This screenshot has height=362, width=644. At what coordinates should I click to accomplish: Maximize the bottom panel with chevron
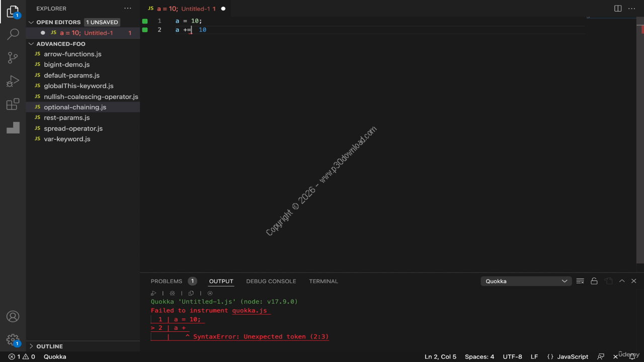(x=622, y=281)
